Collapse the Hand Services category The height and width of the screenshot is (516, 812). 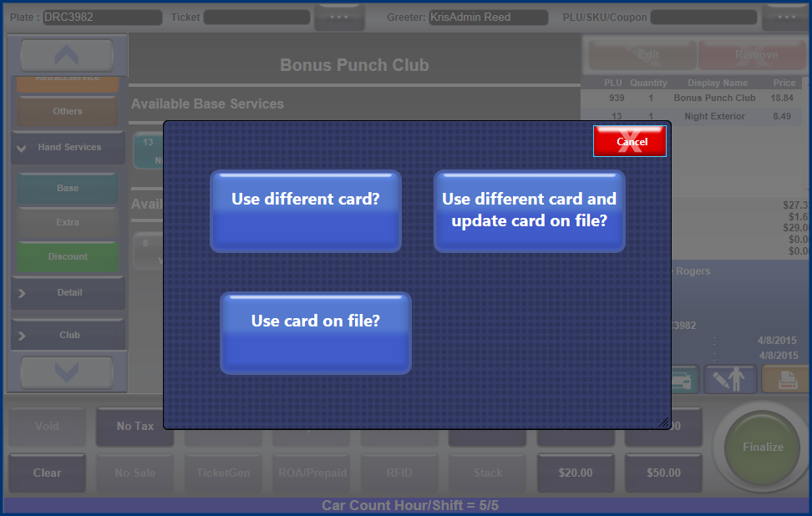point(69,147)
